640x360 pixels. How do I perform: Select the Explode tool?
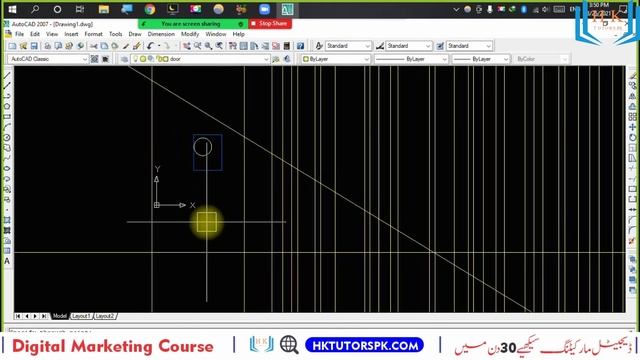[x=633, y=241]
